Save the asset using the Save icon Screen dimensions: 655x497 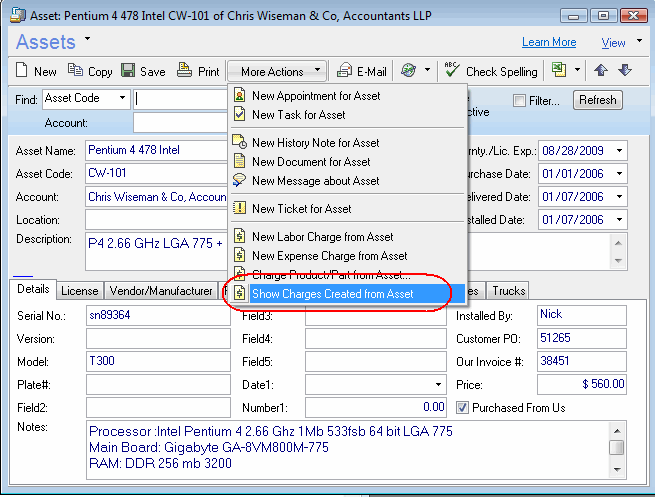point(129,71)
